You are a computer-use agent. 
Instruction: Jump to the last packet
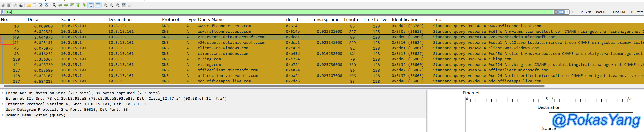[84, 5]
